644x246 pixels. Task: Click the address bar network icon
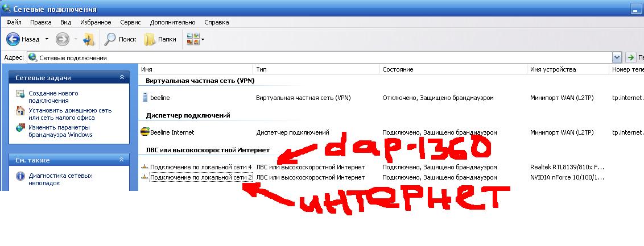coord(33,57)
